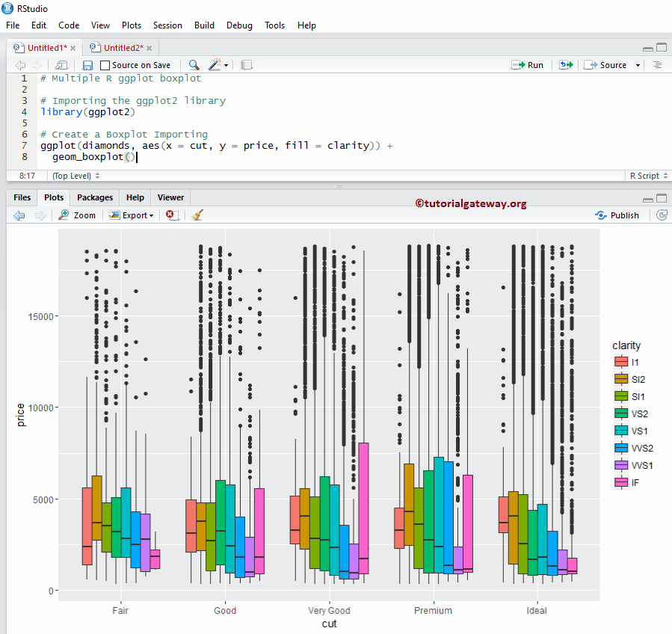Screen dimensions: 672x634
Task: Expand the Source button dropdown arrow
Action: point(638,64)
